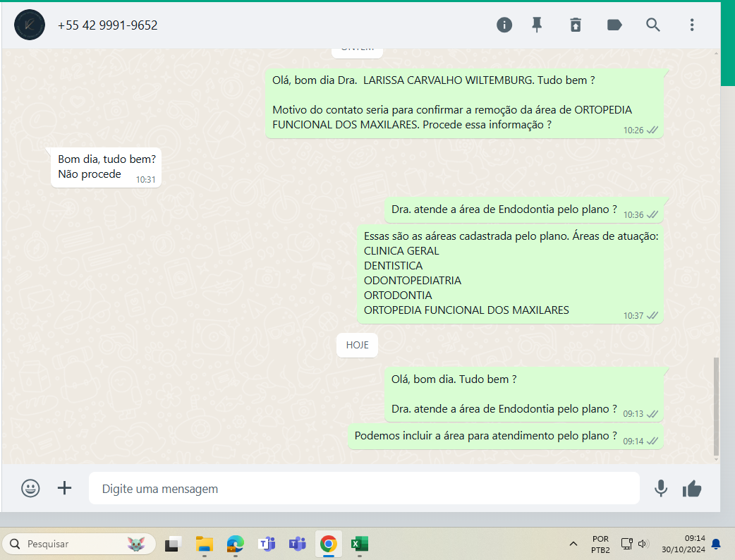Select the 'Não procede' received message
The image size is (735, 560).
[106, 167]
